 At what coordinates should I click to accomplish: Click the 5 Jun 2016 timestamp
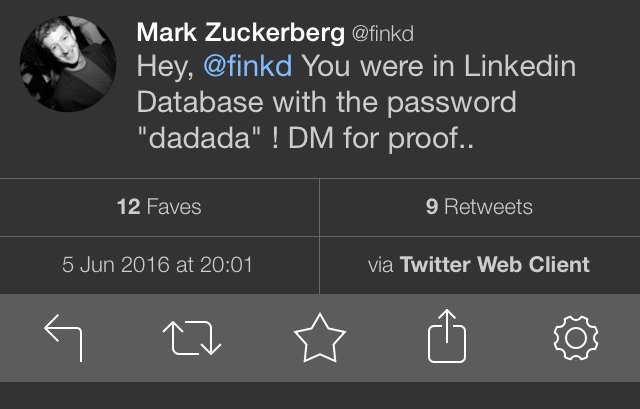(158, 265)
